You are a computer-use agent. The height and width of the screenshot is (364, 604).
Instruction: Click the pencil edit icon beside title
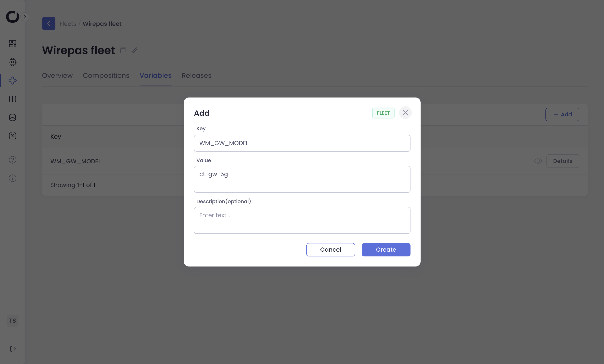[134, 51]
